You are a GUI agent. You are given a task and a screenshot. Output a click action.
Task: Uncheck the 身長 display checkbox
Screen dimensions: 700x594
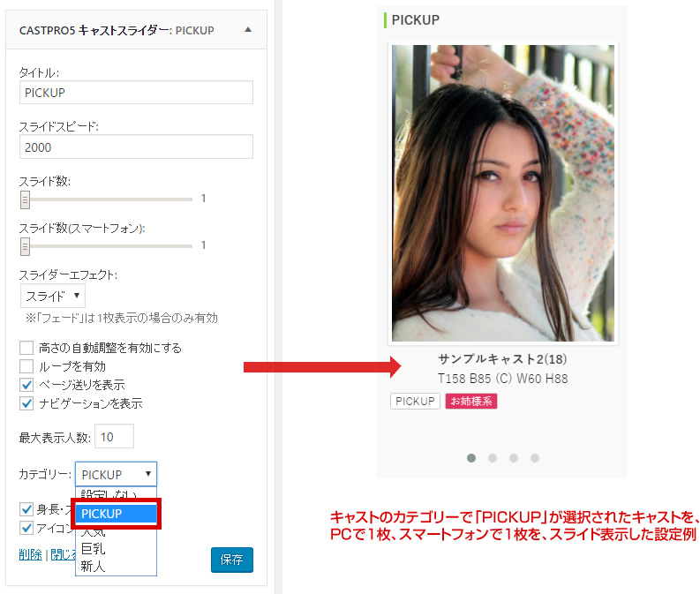coord(26,509)
